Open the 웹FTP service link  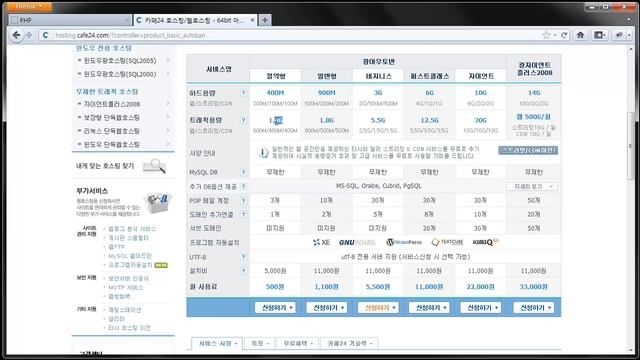coord(116,247)
